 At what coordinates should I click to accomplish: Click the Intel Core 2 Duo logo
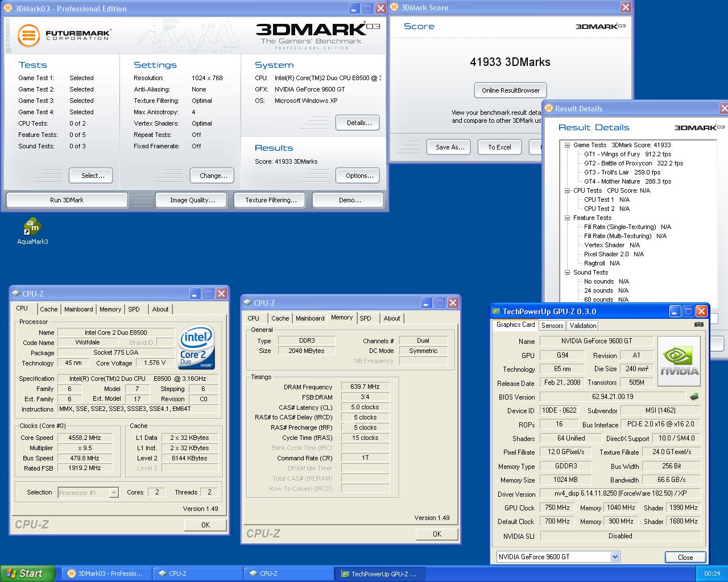click(197, 347)
